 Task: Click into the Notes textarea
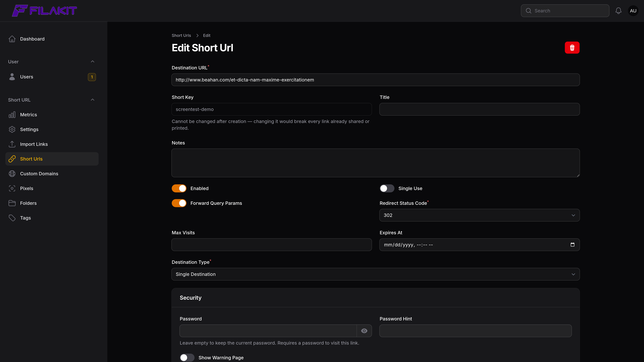pyautogui.click(x=376, y=163)
